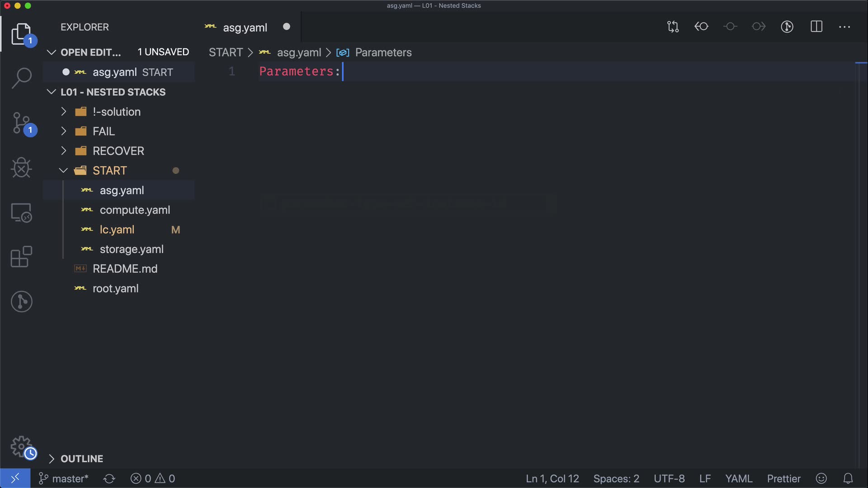Screen dimensions: 868x488
Task: Open compute.yaml in the explorer
Action: pyautogui.click(x=135, y=210)
